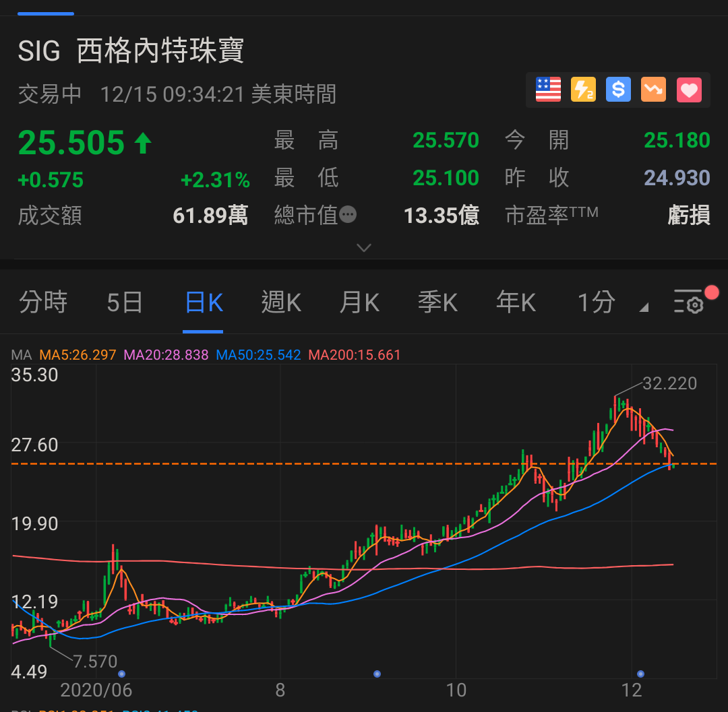Viewport: 728px width, 712px height.
Task: Tap the 交易中 trading status text
Action: 50,94
